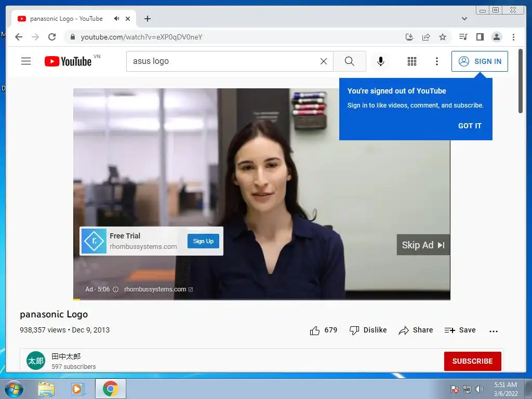Dismiss the tooltip with GOT IT
This screenshot has height=399, width=532.
tap(470, 126)
